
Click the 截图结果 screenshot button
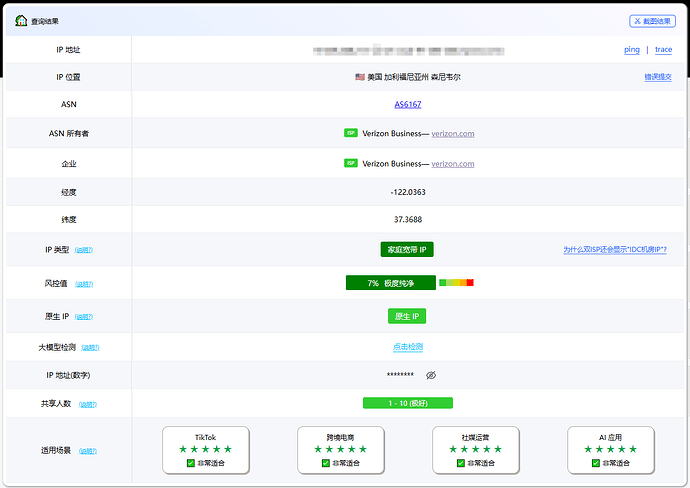coord(653,21)
